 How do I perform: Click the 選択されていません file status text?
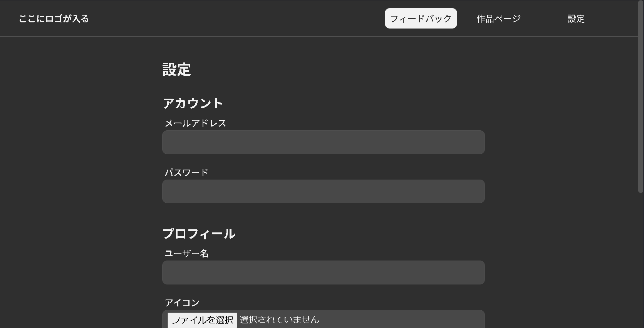279,320
